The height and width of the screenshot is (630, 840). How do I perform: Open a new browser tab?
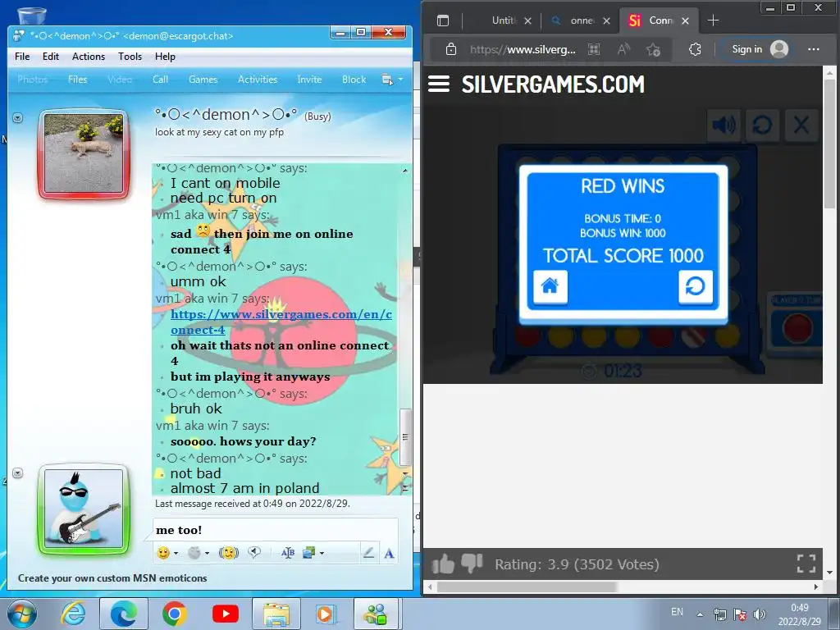point(713,21)
